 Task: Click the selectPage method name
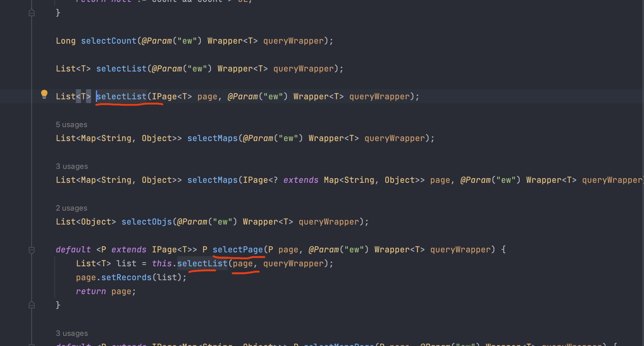[238, 250]
